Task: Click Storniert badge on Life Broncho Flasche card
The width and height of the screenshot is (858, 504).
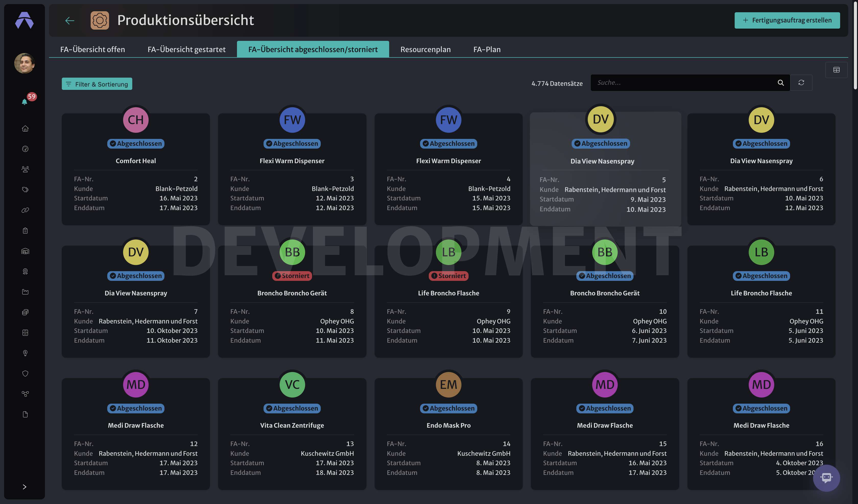Action: pos(448,276)
